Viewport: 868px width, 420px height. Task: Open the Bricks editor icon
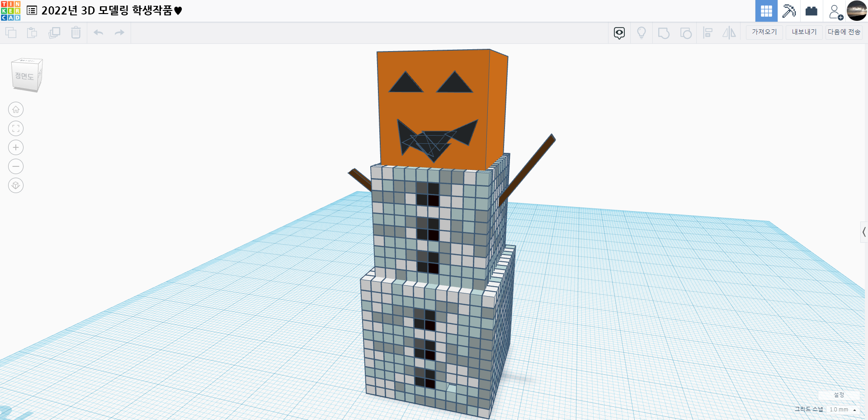pyautogui.click(x=811, y=11)
